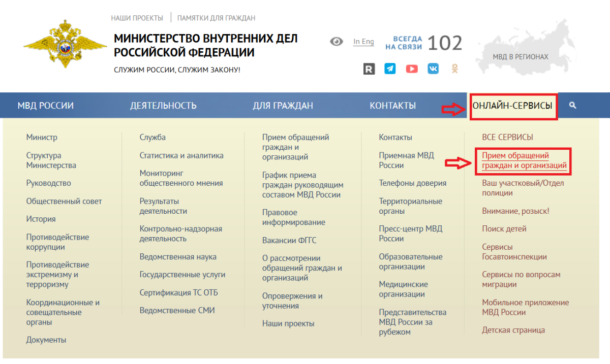Open the Поиск детей service link
610x364 pixels.
pyautogui.click(x=504, y=228)
